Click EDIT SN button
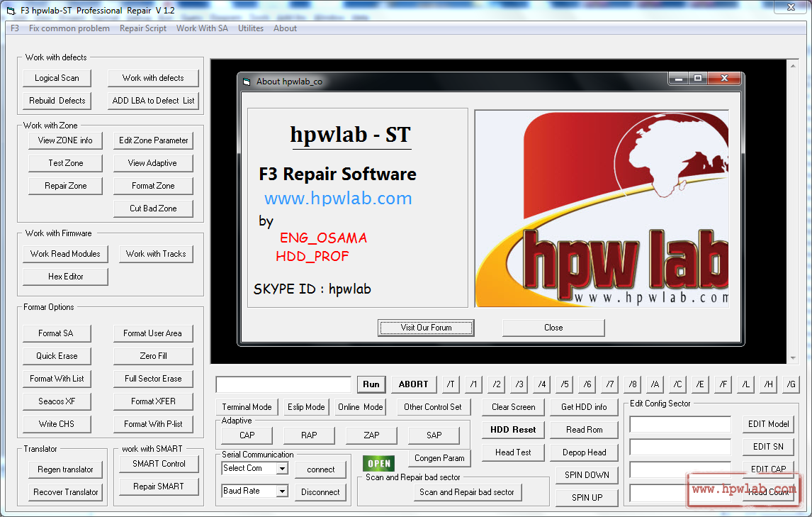Image resolution: width=812 pixels, height=517 pixels. point(769,447)
